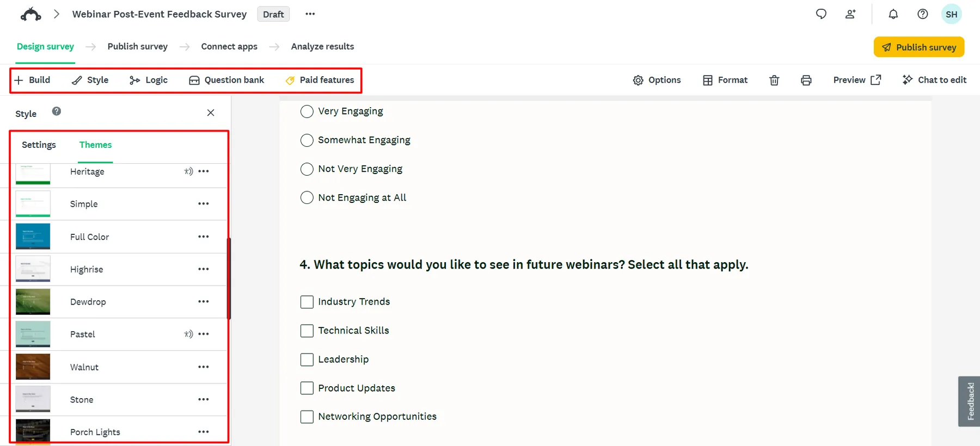
Task: Check the Technical Skills checkbox
Action: pos(307,331)
